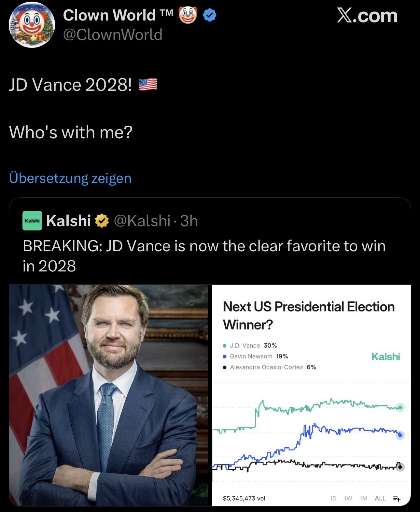Select the 1D chart range
The width and height of the screenshot is (420, 512).
333,498
